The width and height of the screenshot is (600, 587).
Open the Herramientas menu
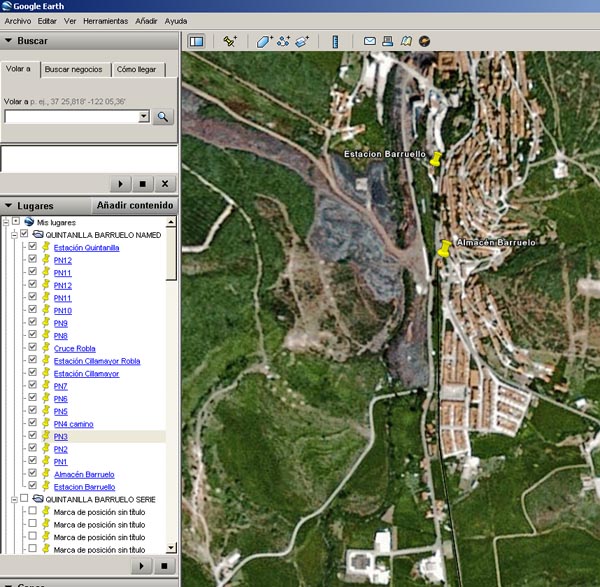(x=106, y=20)
